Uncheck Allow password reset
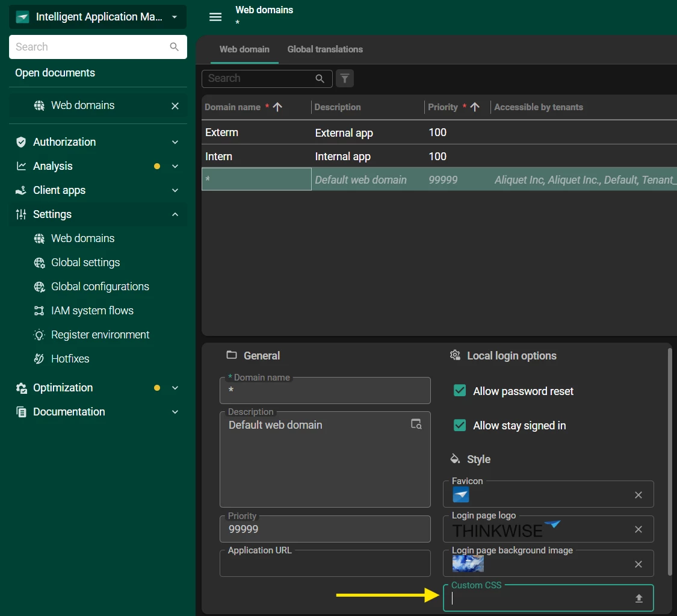Viewport: 677px width, 616px height. (x=460, y=391)
